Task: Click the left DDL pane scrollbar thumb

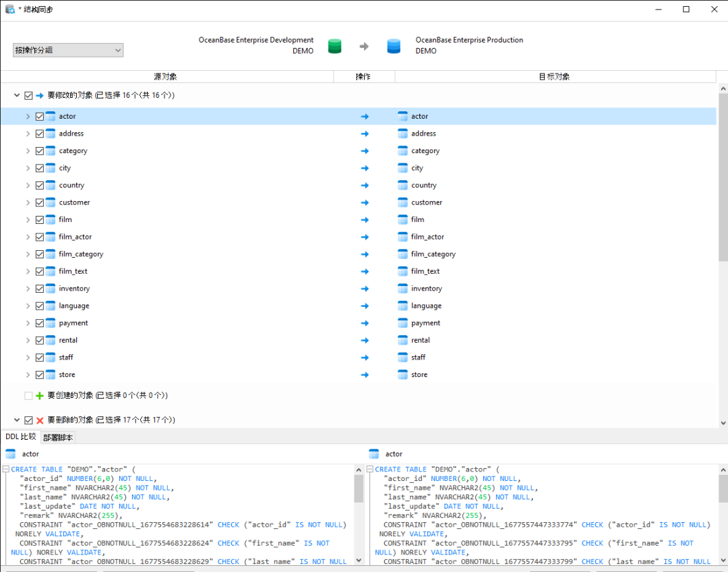Action: pyautogui.click(x=359, y=489)
